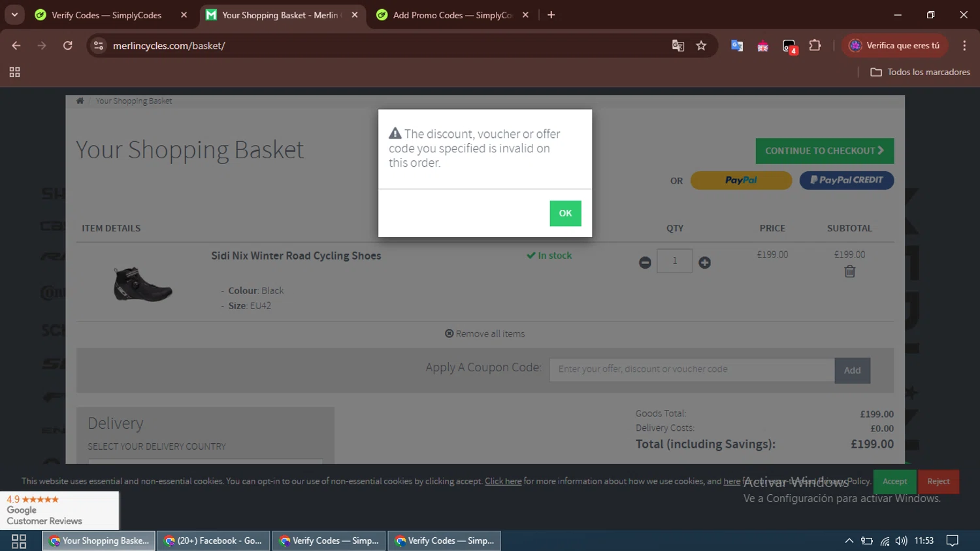Delete item using the trash icon

pyautogui.click(x=849, y=271)
